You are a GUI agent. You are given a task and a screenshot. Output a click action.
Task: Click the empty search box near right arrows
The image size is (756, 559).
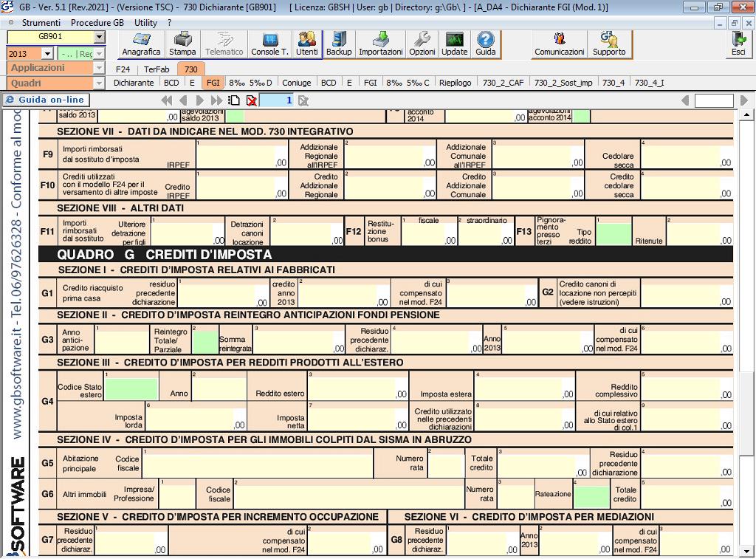(714, 100)
